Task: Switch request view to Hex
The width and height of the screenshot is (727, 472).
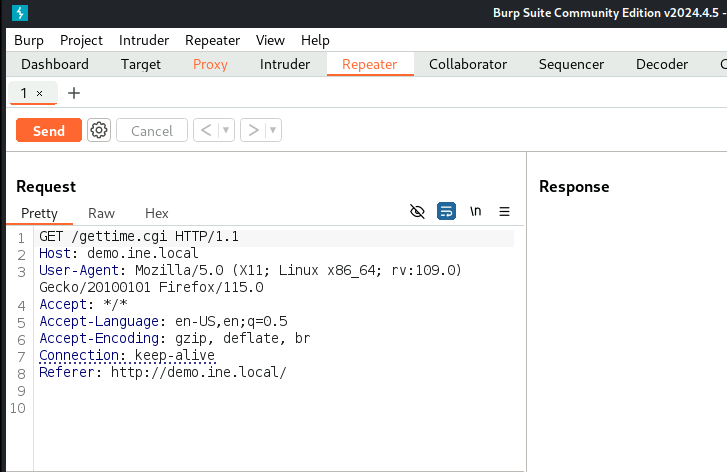Action: pos(157,213)
